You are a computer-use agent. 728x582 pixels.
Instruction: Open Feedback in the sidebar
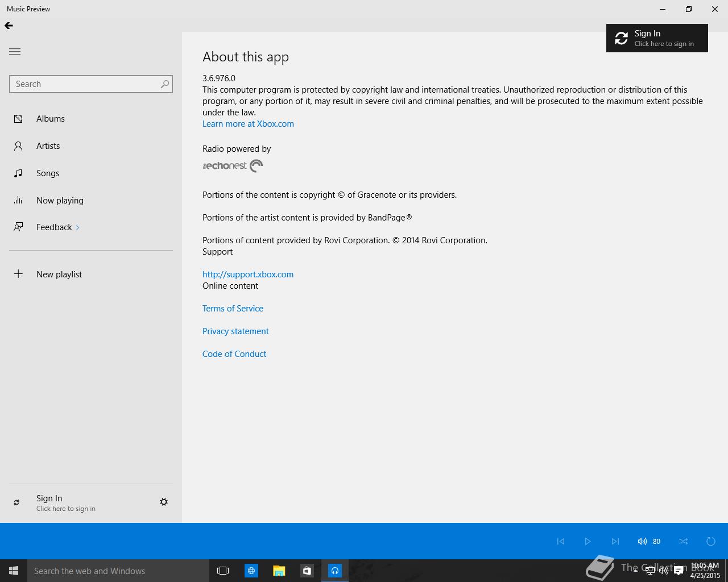91,227
